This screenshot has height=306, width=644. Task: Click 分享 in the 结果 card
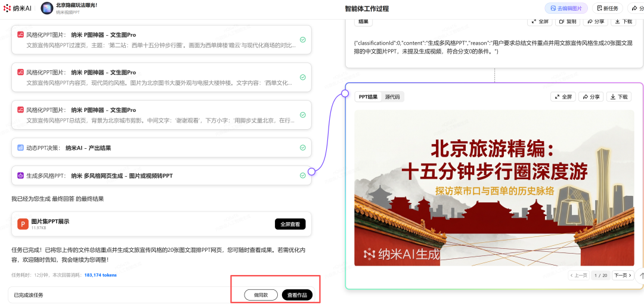(x=596, y=21)
